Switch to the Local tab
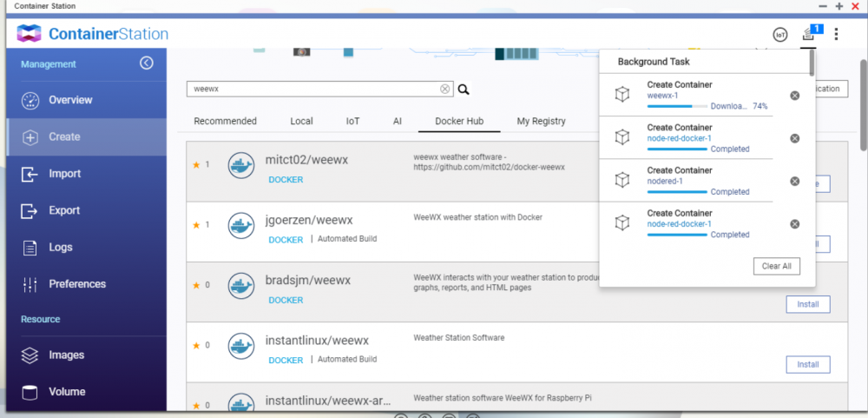The height and width of the screenshot is (418, 868). tap(302, 121)
